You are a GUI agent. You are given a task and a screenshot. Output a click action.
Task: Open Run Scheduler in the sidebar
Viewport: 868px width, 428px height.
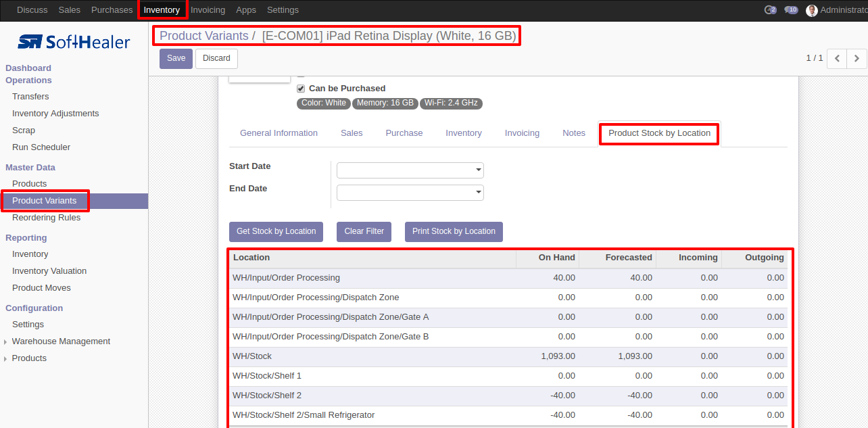41,147
